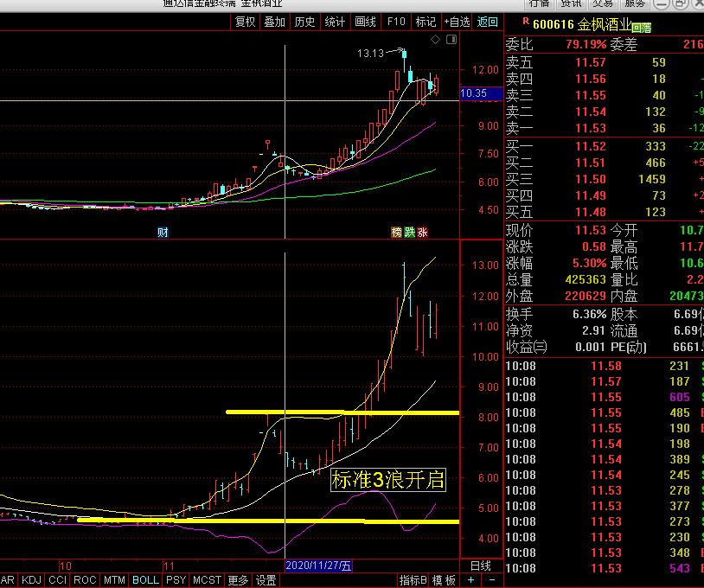The width and height of the screenshot is (704, 588).
Task: Click the 指标B button
Action: pos(413,580)
